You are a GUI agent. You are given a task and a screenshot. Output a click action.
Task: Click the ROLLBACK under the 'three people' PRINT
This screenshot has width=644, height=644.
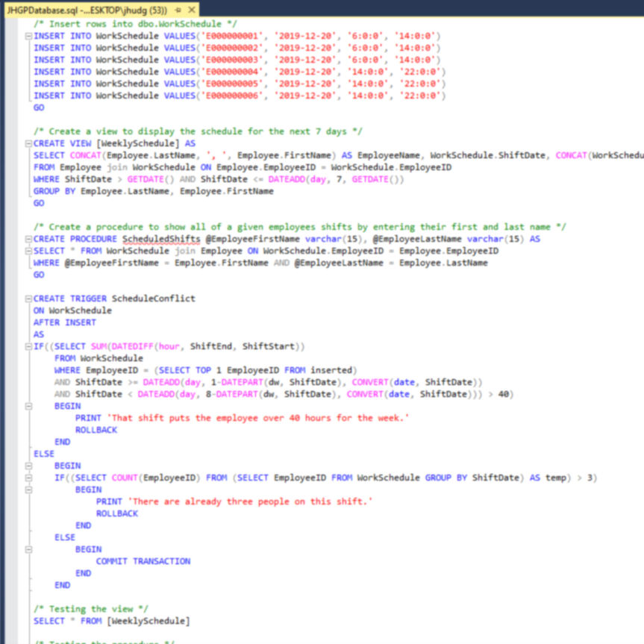point(117,513)
